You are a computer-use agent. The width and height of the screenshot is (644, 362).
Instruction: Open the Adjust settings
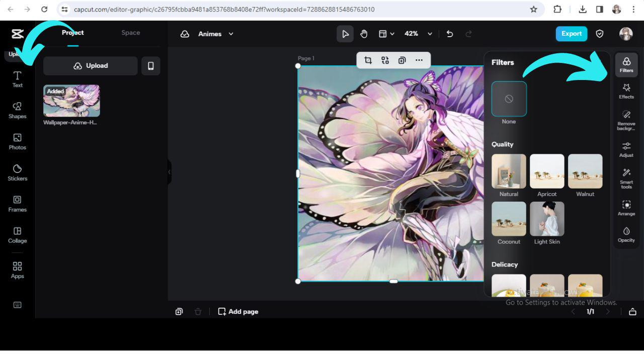[626, 150]
